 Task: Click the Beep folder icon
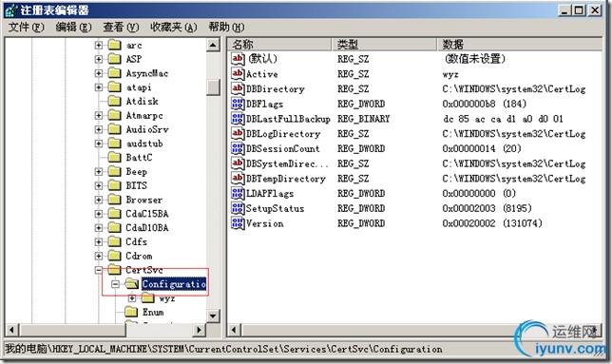coord(114,171)
